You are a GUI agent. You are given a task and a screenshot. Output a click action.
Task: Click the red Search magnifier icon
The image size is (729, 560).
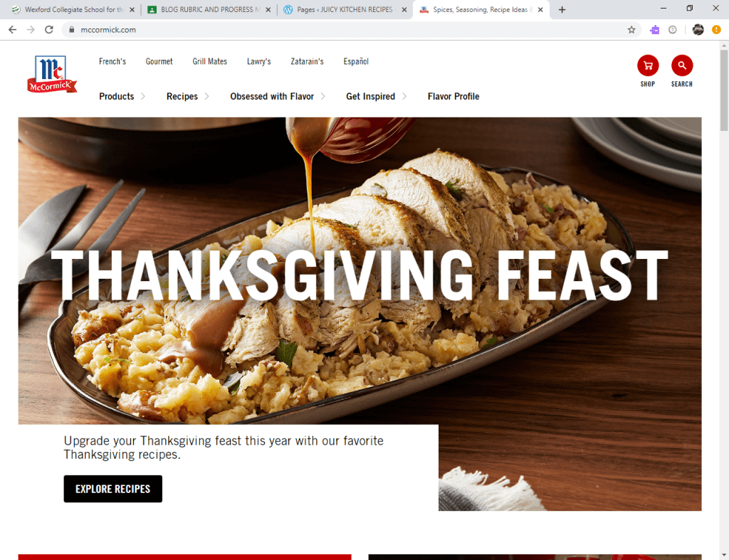(681, 65)
